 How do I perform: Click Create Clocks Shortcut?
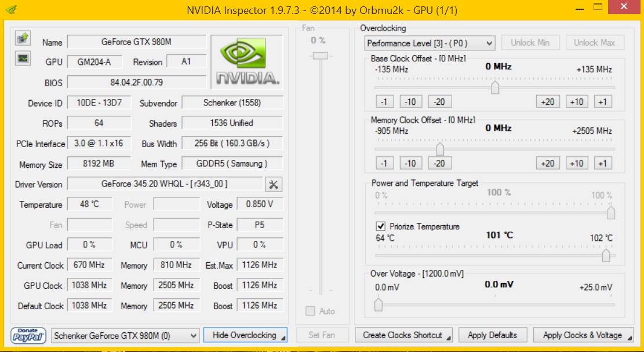tap(404, 335)
